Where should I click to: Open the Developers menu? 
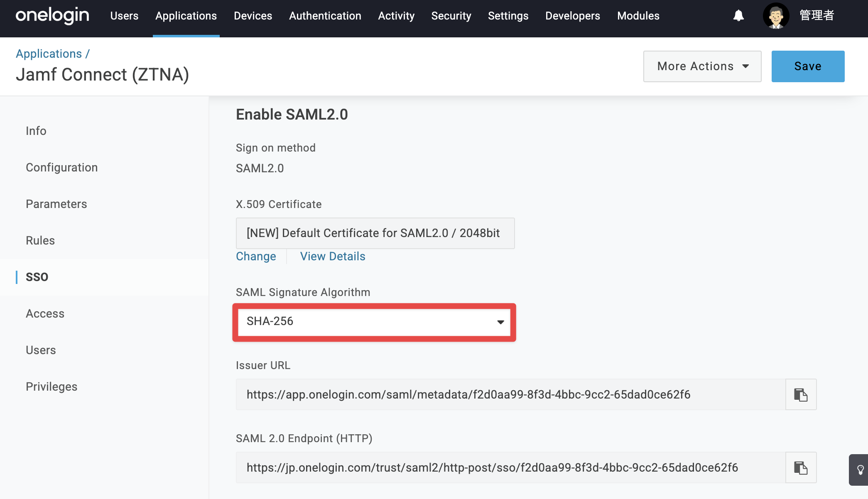[x=573, y=16]
